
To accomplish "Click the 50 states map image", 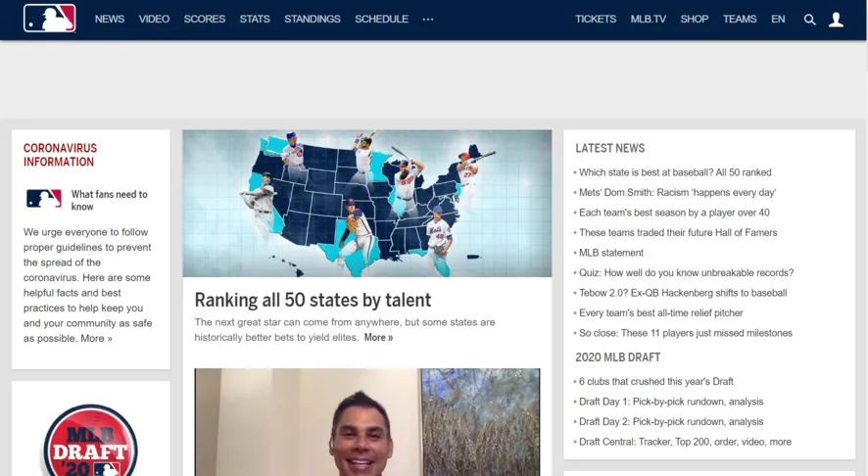I will tap(366, 203).
